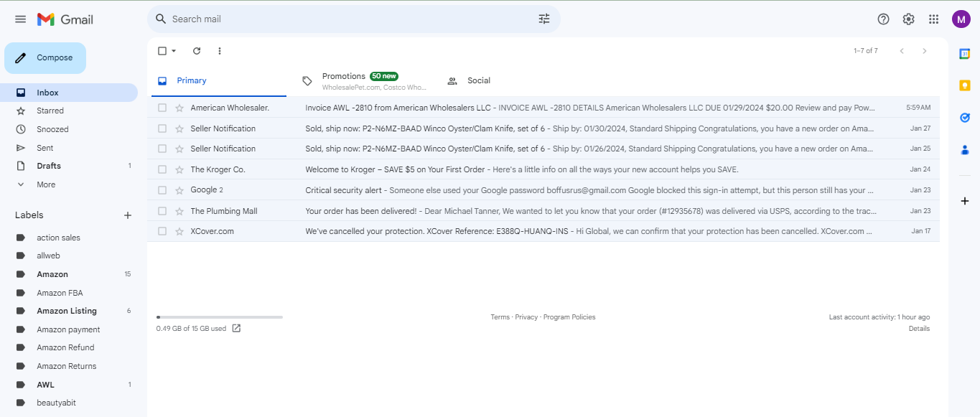Open Google Keep side panel

(965, 85)
